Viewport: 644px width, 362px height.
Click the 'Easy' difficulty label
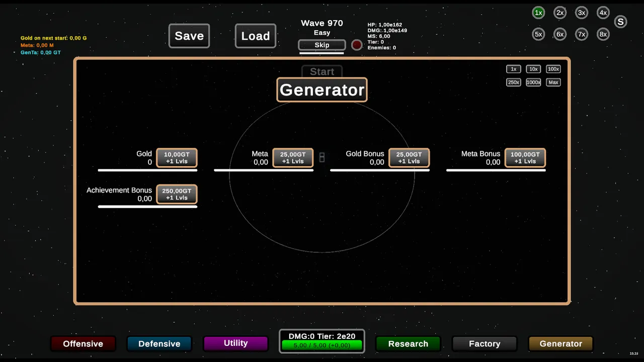pos(322,33)
